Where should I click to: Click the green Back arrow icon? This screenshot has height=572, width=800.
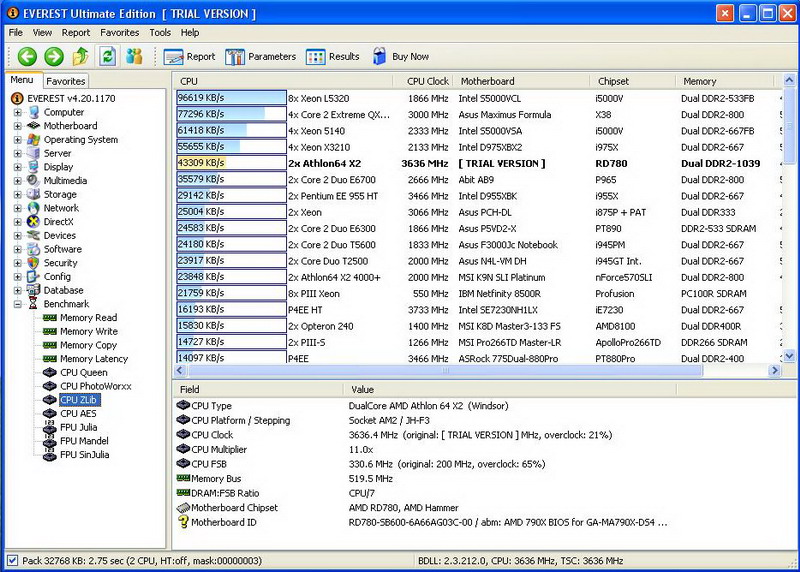click(27, 56)
